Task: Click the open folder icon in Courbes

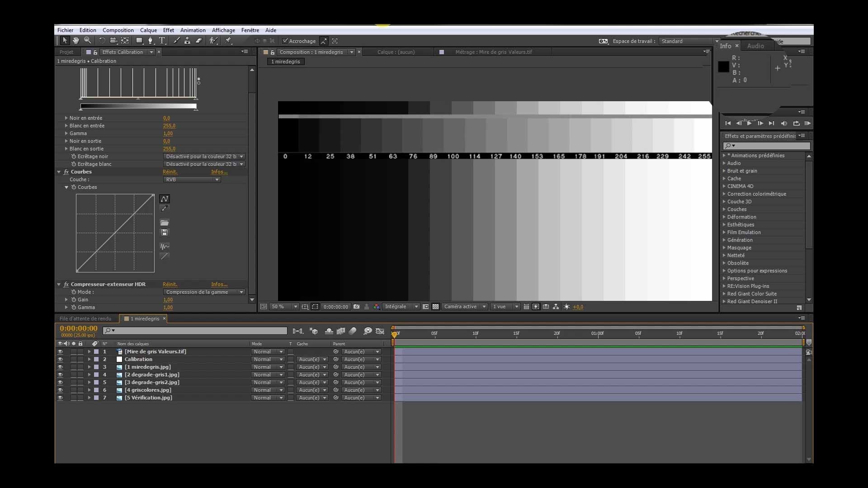Action: (165, 223)
